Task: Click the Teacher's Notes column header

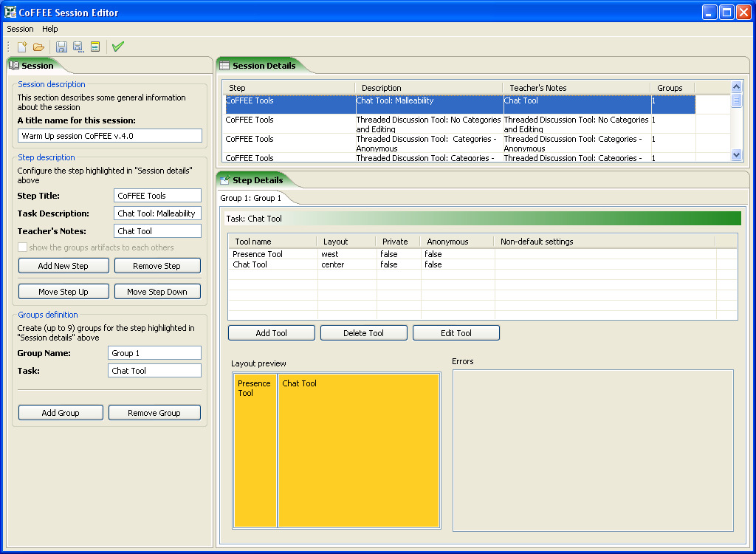Action: click(x=577, y=88)
